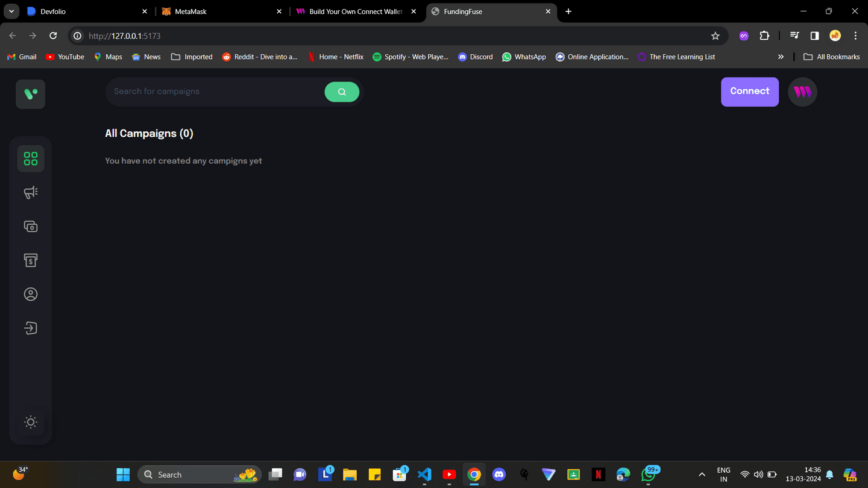Open Spotify - Web Player bookmark
This screenshot has width=868, height=488.
[x=410, y=57]
